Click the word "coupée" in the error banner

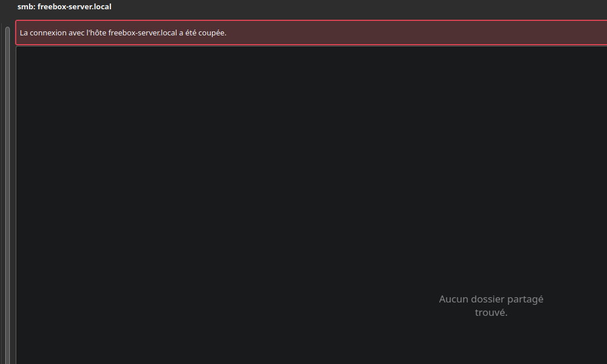212,33
